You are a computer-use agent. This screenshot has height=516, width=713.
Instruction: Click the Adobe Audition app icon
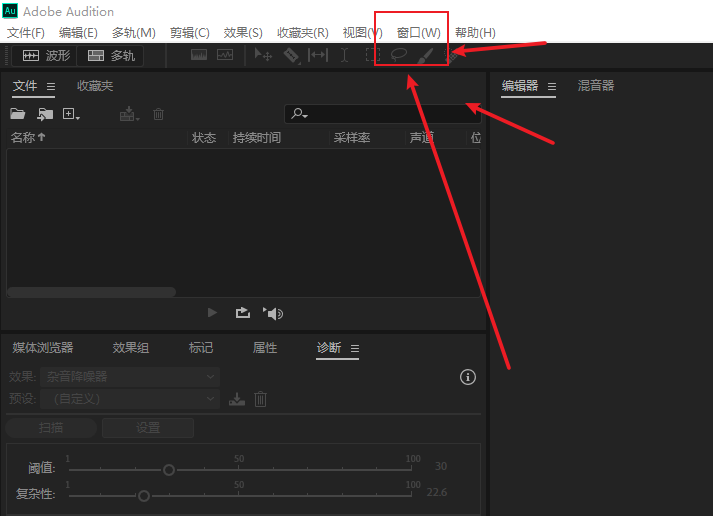10,10
